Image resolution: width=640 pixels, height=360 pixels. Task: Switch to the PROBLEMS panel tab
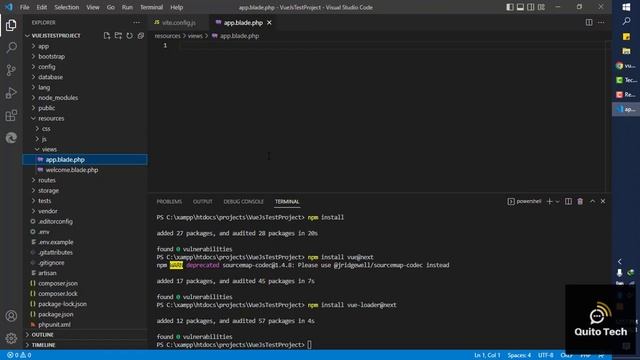(x=169, y=202)
